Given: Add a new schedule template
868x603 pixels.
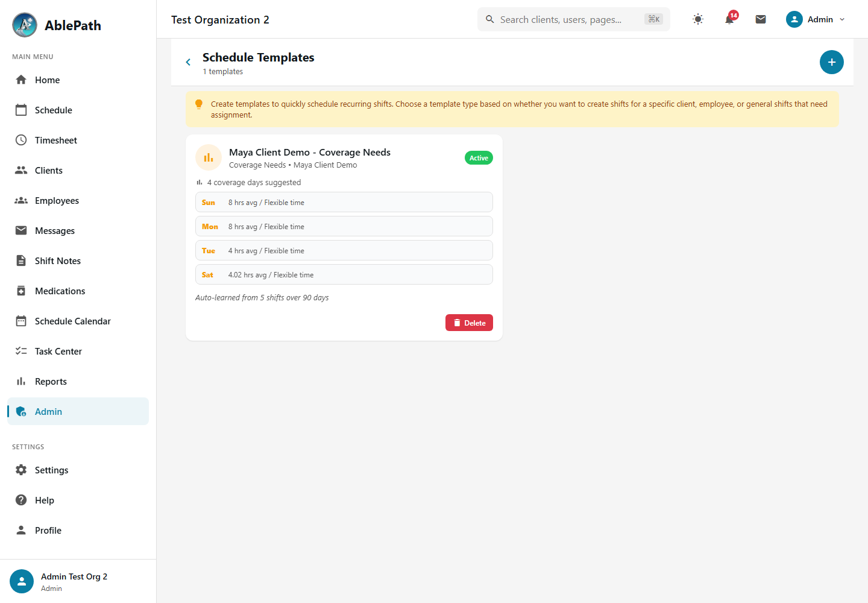Looking at the screenshot, I should (x=832, y=62).
